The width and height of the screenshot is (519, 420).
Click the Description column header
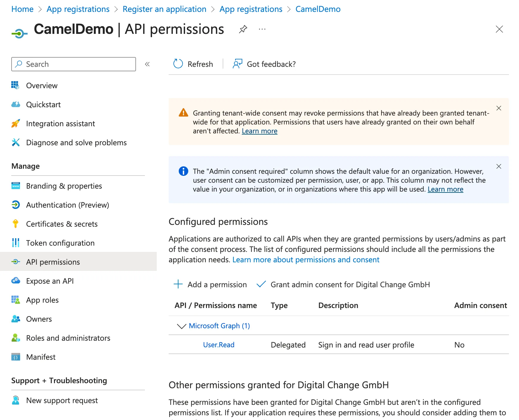(x=338, y=305)
